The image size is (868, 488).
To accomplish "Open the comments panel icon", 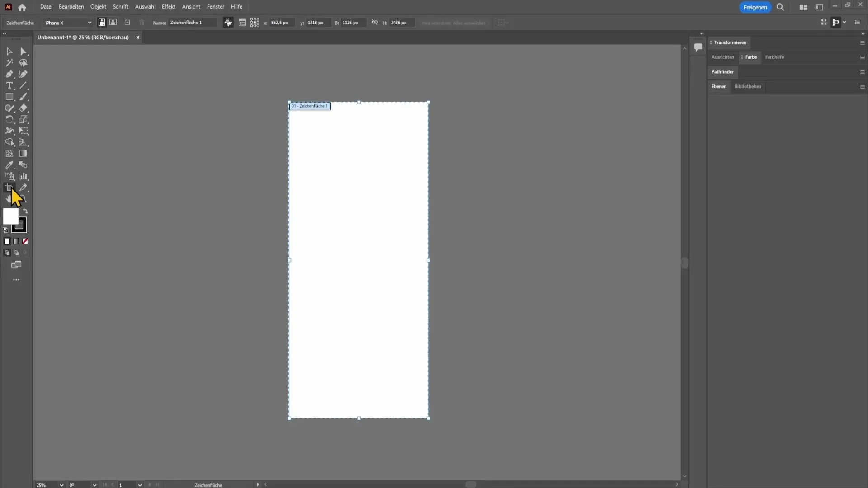I will pos(698,47).
